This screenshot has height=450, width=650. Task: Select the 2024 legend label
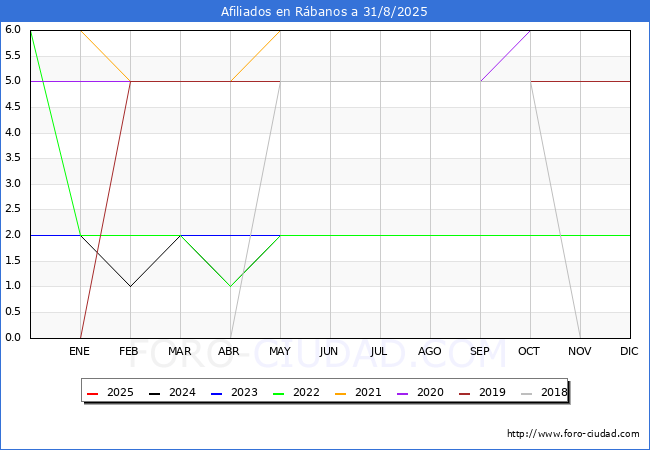(182, 392)
